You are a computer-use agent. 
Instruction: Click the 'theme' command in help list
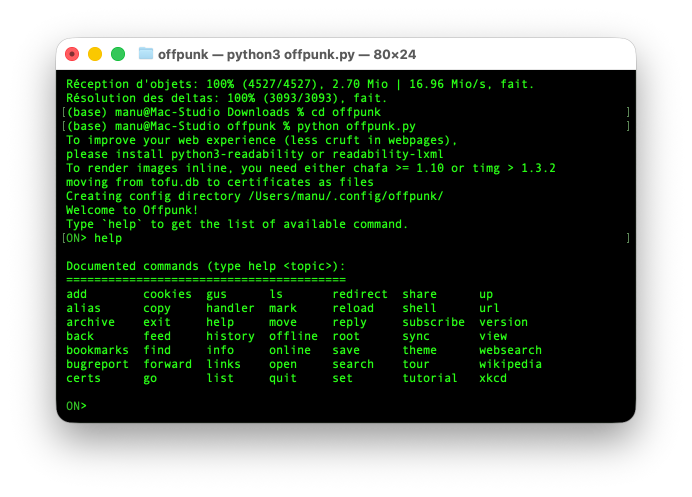point(420,350)
